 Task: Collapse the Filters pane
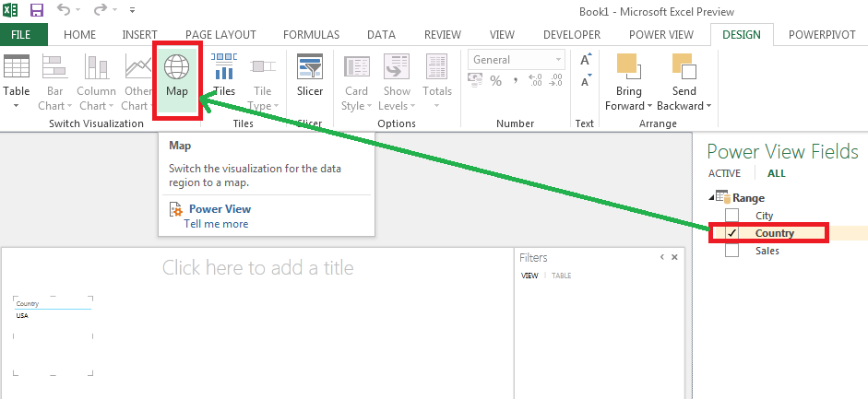pyautogui.click(x=662, y=257)
